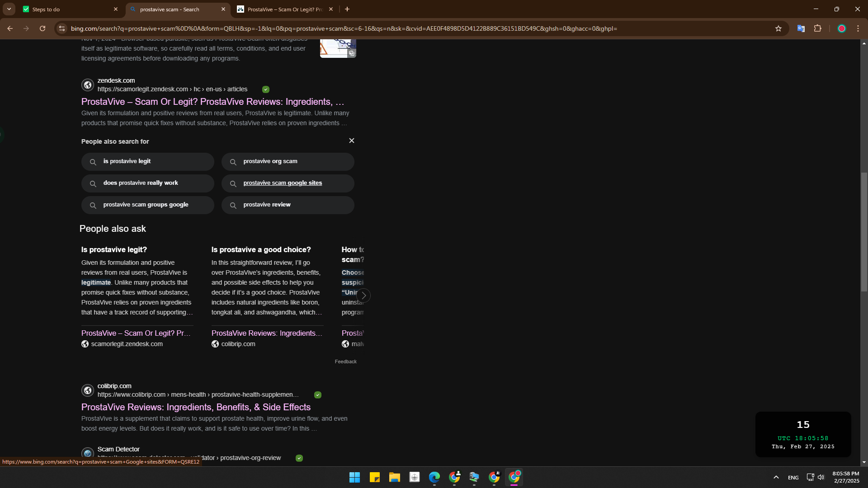
Task: Select suggestion 'is prostavive legit'
Action: tap(148, 161)
